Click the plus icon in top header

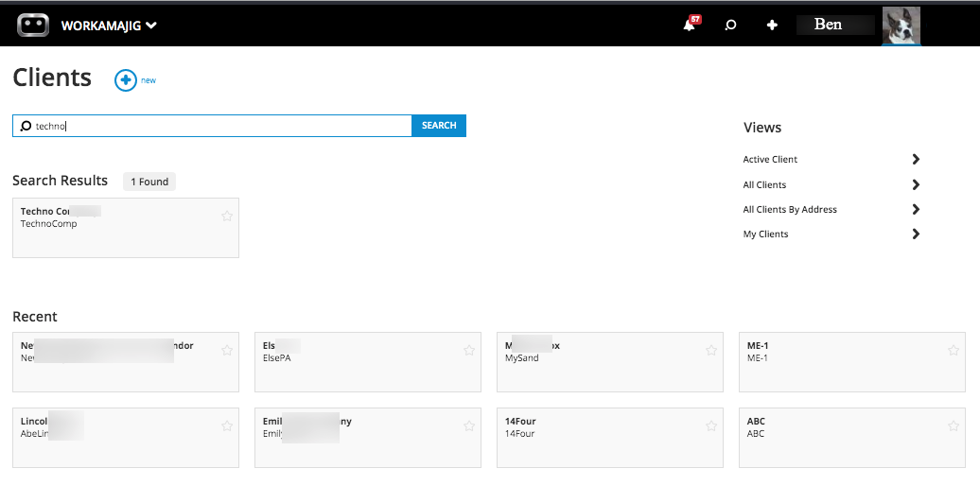point(772,25)
